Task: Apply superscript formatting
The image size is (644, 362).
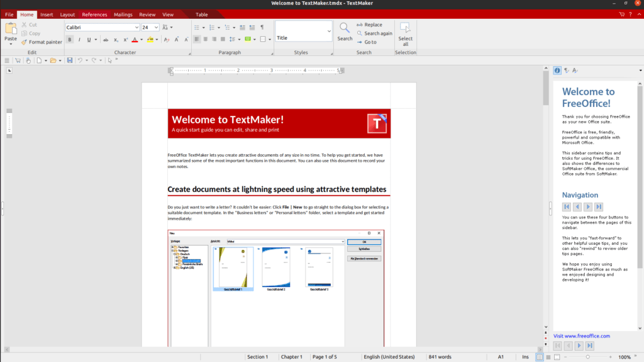Action: (125, 40)
